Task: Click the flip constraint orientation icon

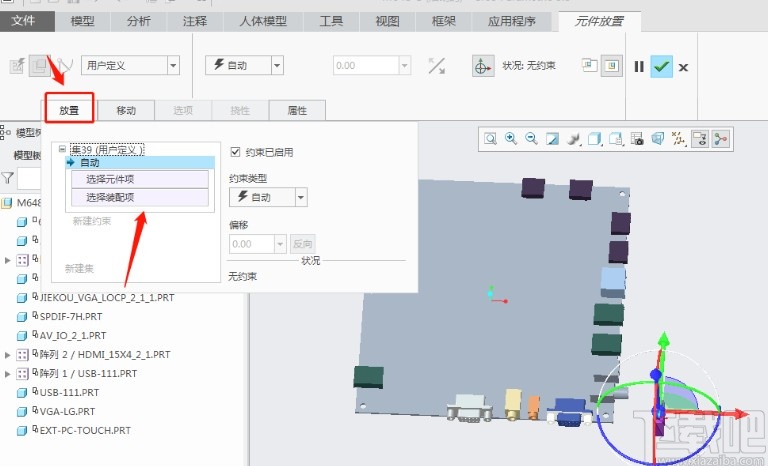Action: point(436,66)
